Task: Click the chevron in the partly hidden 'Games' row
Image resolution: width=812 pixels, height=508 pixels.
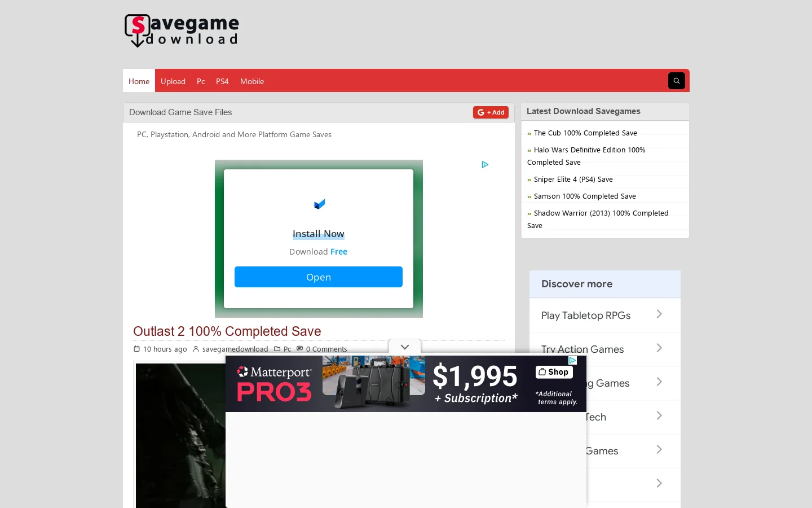Action: pyautogui.click(x=659, y=449)
